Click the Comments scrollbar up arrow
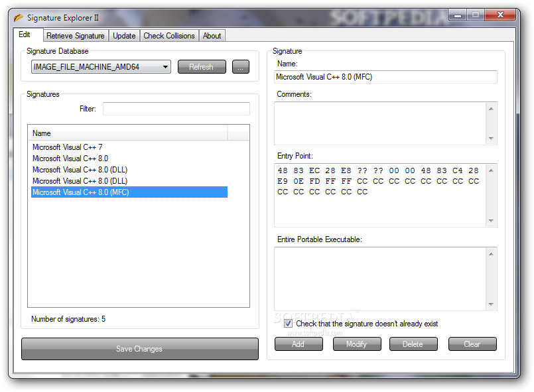Viewport: 534px width, 392px height. coord(491,109)
